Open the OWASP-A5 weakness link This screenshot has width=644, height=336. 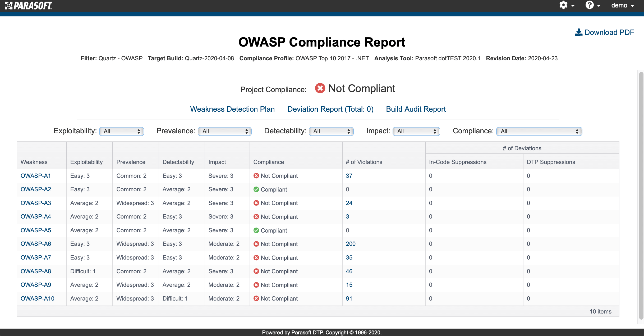(36, 230)
